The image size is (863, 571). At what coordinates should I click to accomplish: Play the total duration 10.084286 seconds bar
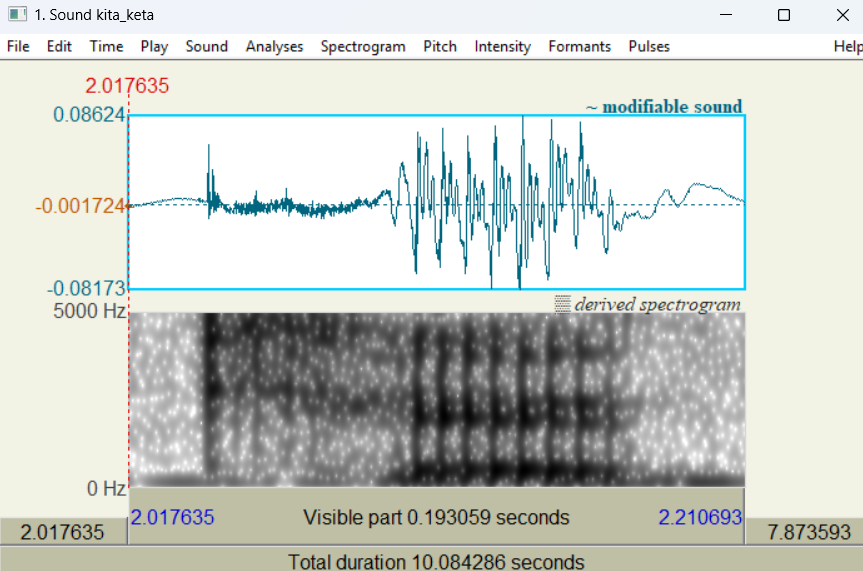pyautogui.click(x=432, y=559)
